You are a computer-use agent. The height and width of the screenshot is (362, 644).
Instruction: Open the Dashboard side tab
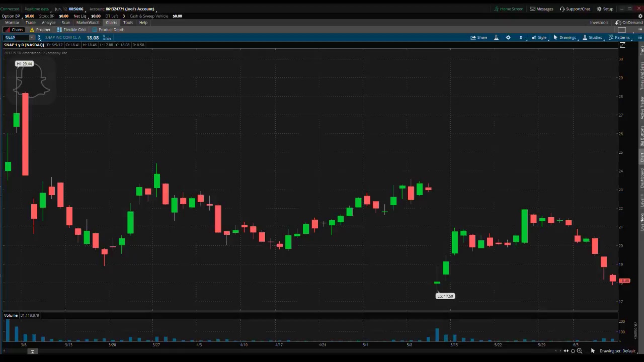641,178
